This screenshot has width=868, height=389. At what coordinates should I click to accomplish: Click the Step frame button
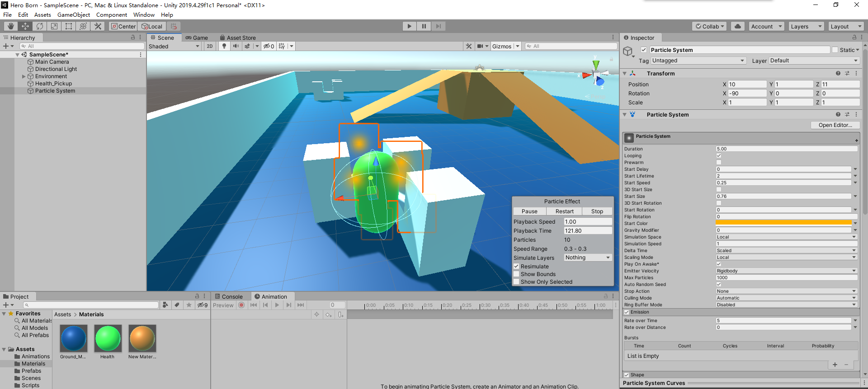coord(439,26)
